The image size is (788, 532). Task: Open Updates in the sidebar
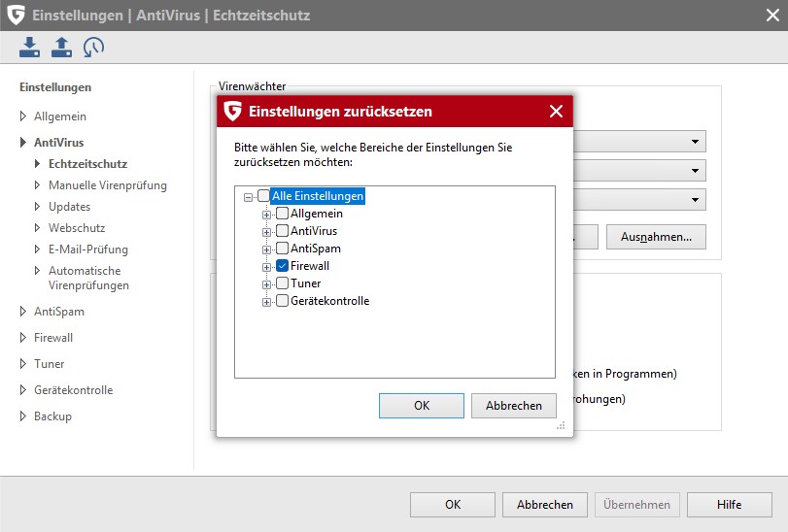[x=69, y=207]
